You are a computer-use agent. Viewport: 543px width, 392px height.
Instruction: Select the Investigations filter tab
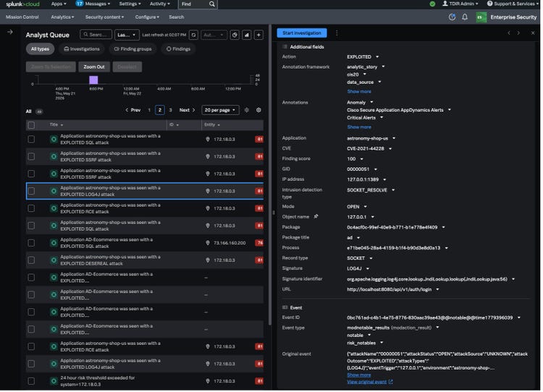tap(82, 49)
